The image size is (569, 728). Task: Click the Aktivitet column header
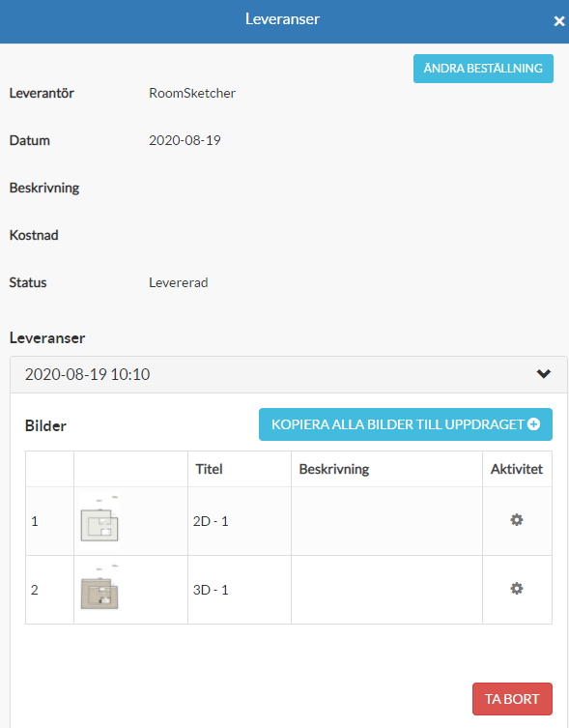click(517, 469)
